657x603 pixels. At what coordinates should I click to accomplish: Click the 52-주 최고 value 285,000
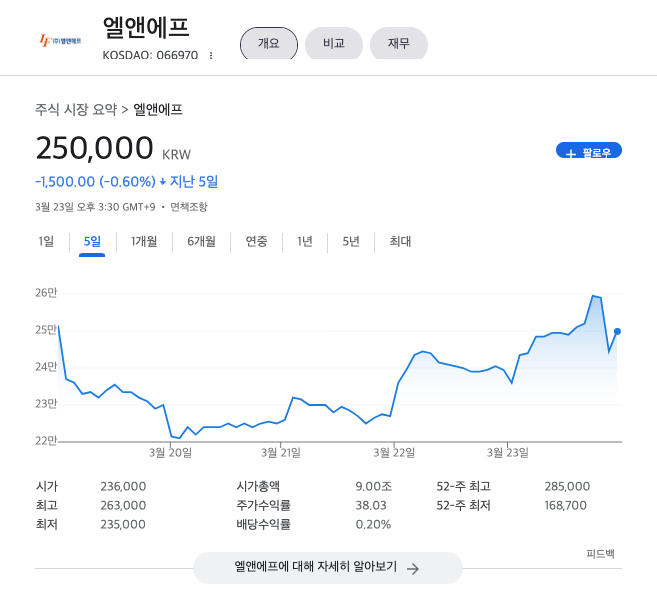pos(567,487)
